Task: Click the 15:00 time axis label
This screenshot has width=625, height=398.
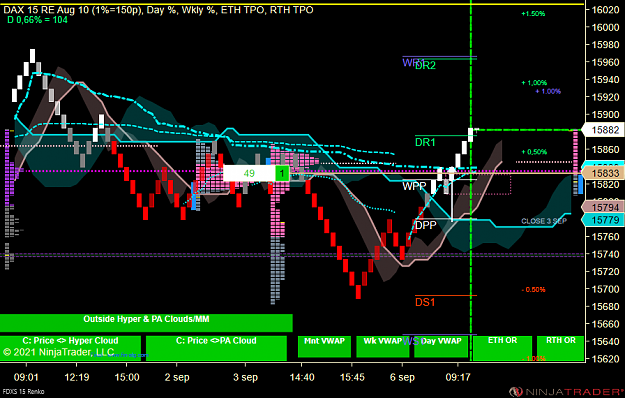Action: pyautogui.click(x=127, y=377)
